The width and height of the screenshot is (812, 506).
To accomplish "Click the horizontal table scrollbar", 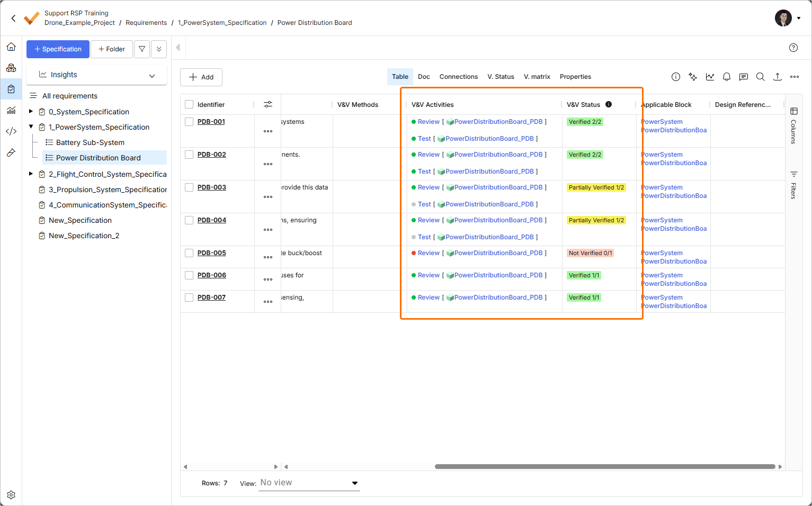I will 605,467.
